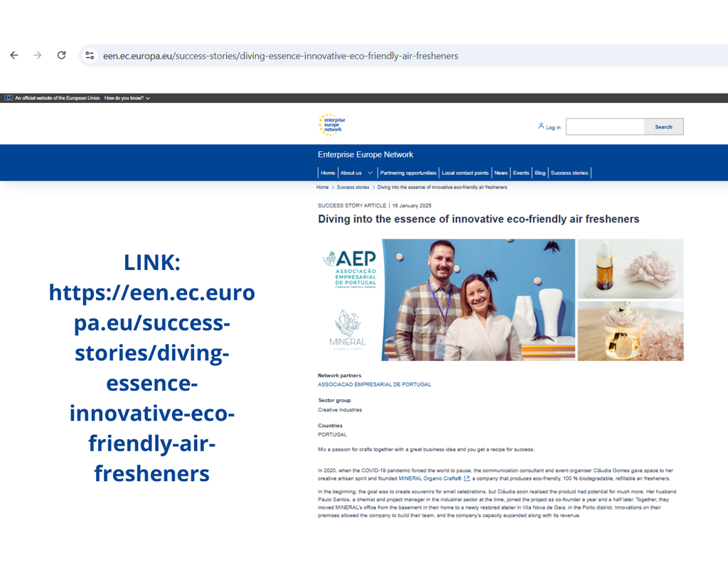728x582 pixels.
Task: Open the Log in link
Action: 553,127
